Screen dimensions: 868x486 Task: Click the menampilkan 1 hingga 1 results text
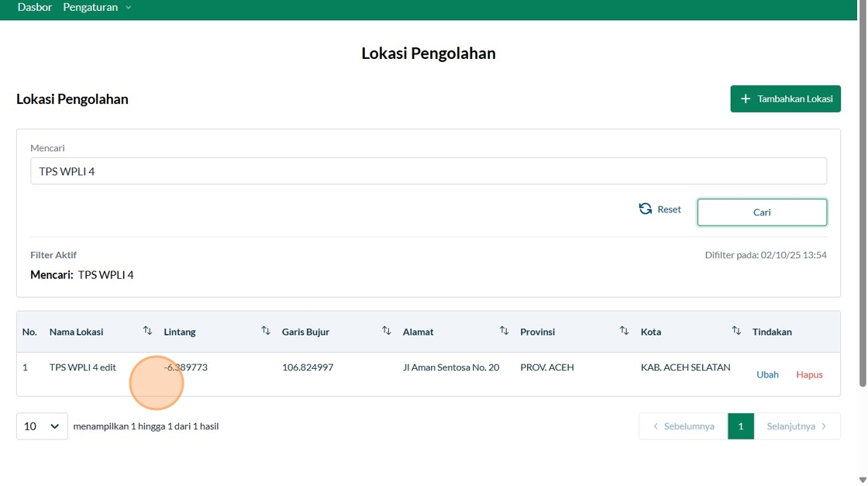pos(146,426)
